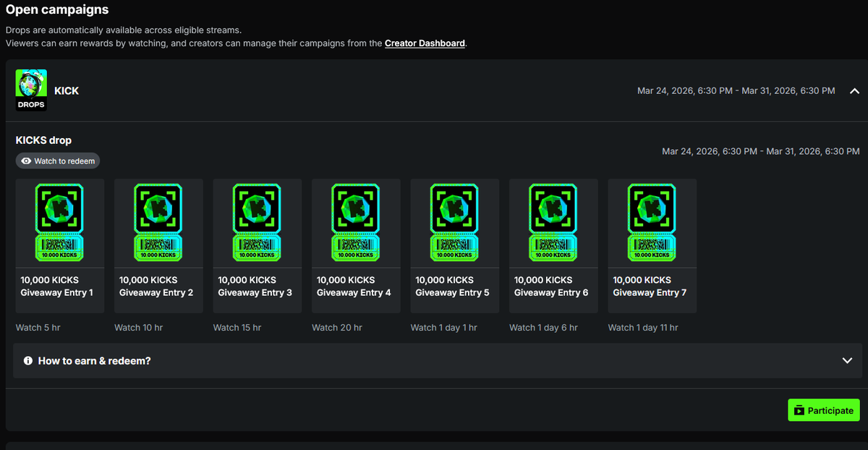Collapse the KICK campaign with the up chevron
This screenshot has width=868, height=450.
tap(854, 91)
